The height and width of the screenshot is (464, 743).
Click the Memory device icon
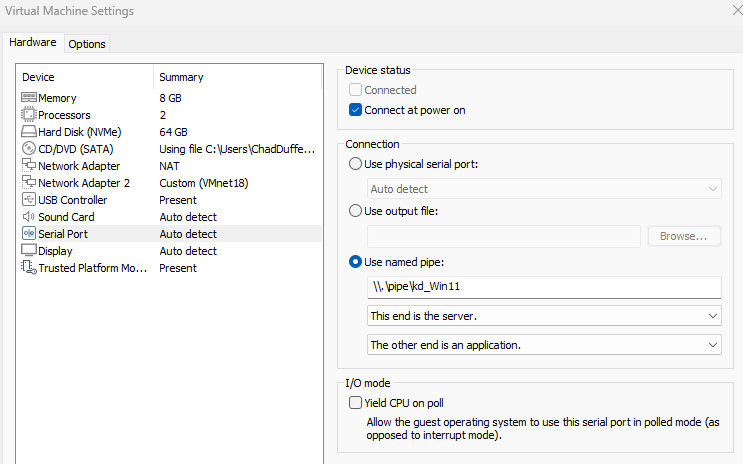point(29,98)
